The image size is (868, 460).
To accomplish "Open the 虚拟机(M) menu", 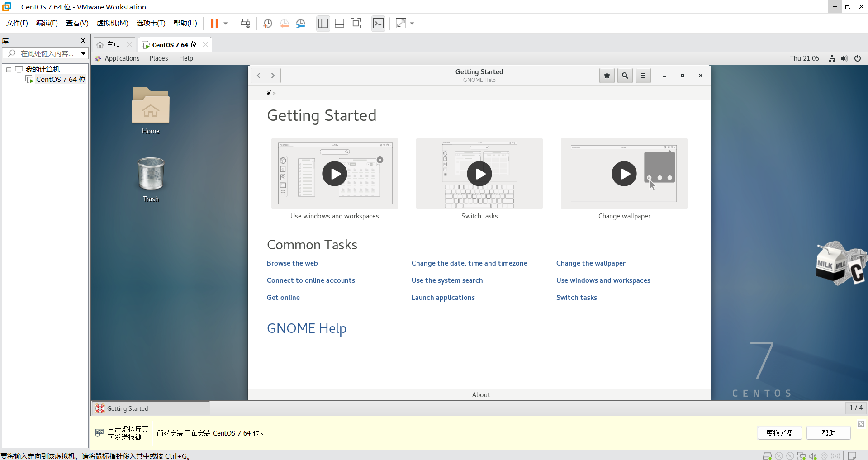I will [113, 23].
